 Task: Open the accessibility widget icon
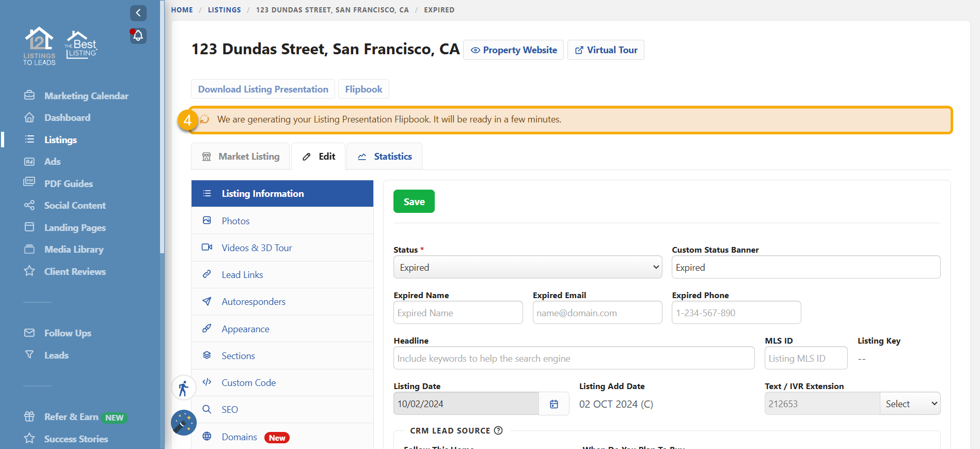coord(183,388)
